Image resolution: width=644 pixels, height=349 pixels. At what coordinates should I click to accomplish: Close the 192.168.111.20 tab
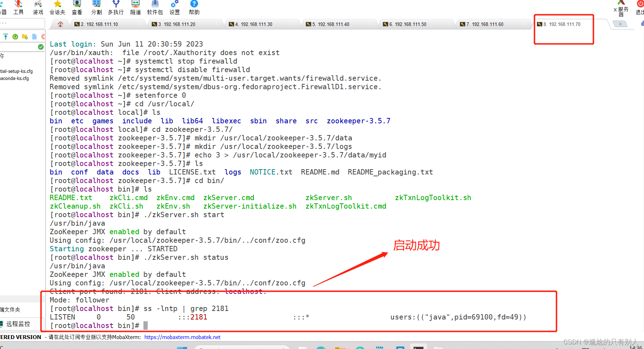point(217,24)
